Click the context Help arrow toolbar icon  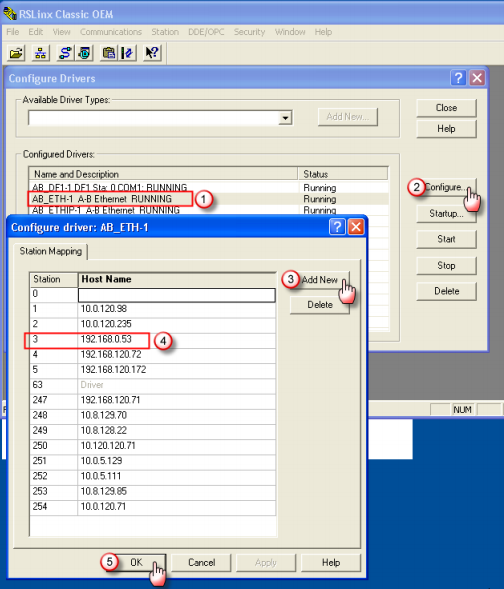[152, 53]
